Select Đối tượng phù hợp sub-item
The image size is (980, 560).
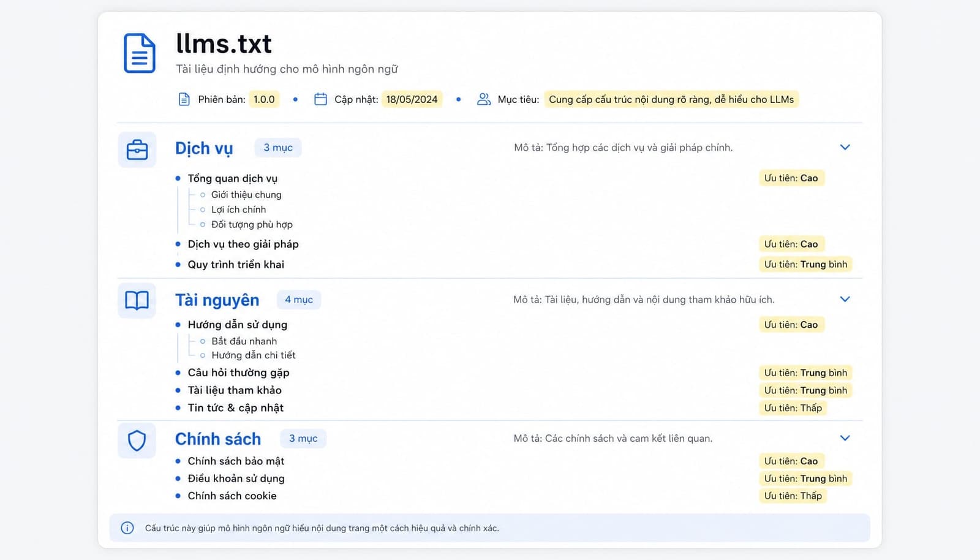[x=252, y=224]
